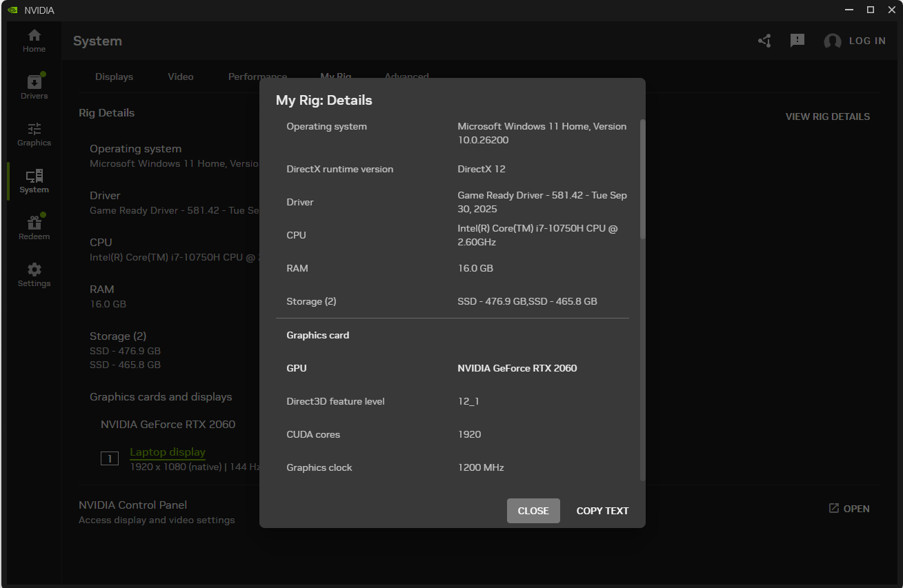Viewport: 903px width, 588px height.
Task: Minimize the NVIDIA app window
Action: coord(849,10)
